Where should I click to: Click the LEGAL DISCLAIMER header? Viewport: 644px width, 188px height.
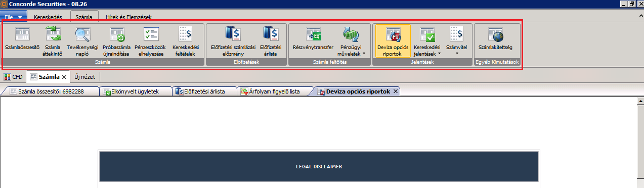pos(319,166)
